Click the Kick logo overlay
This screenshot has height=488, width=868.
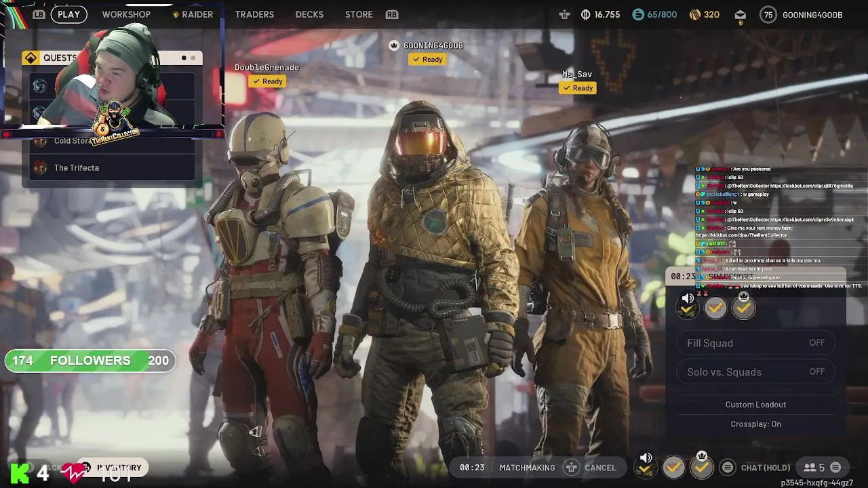[20, 472]
